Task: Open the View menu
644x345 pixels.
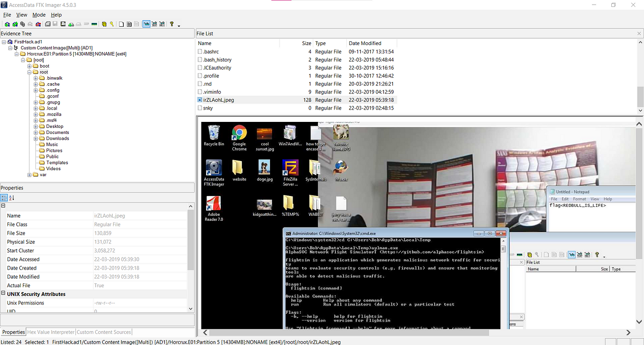Action: (22, 15)
